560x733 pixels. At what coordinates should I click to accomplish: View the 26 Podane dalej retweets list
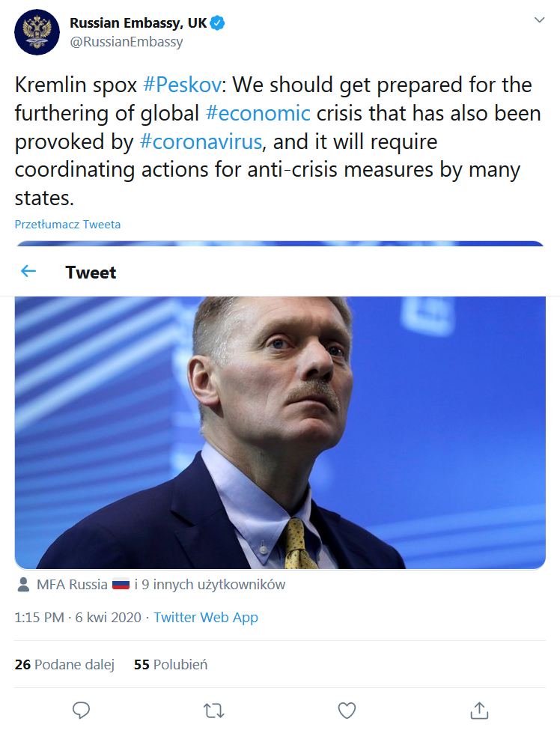(64, 664)
